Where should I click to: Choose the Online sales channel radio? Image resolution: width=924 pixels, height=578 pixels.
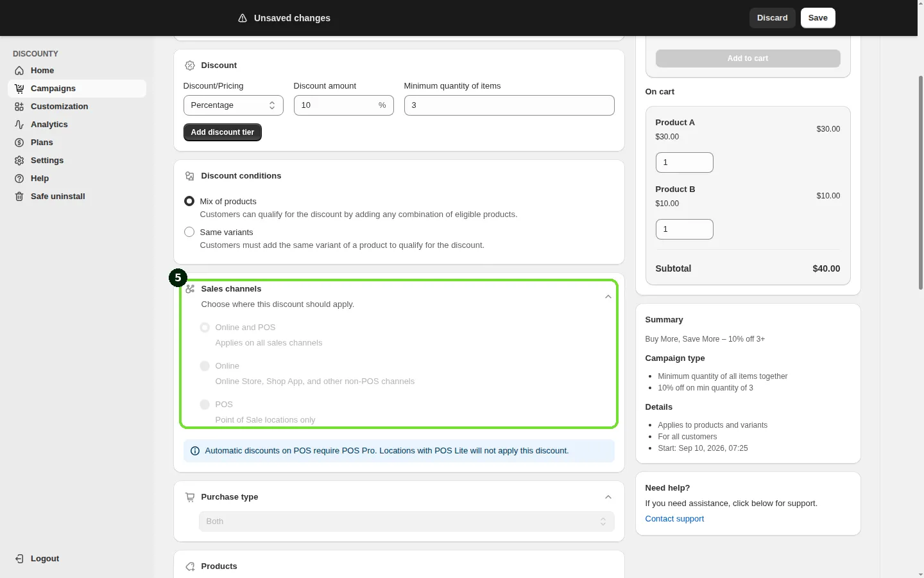click(x=205, y=366)
